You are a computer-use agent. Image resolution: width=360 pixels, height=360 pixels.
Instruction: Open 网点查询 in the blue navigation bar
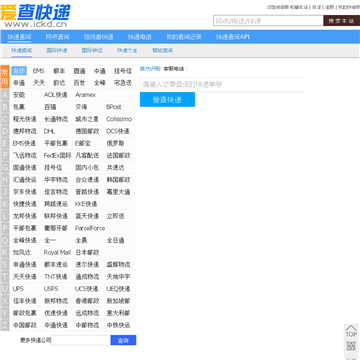pos(57,37)
